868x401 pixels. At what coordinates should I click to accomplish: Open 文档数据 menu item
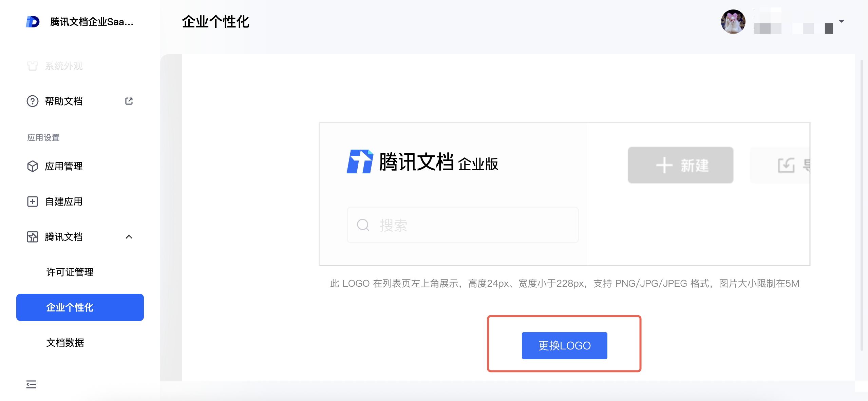coord(65,343)
